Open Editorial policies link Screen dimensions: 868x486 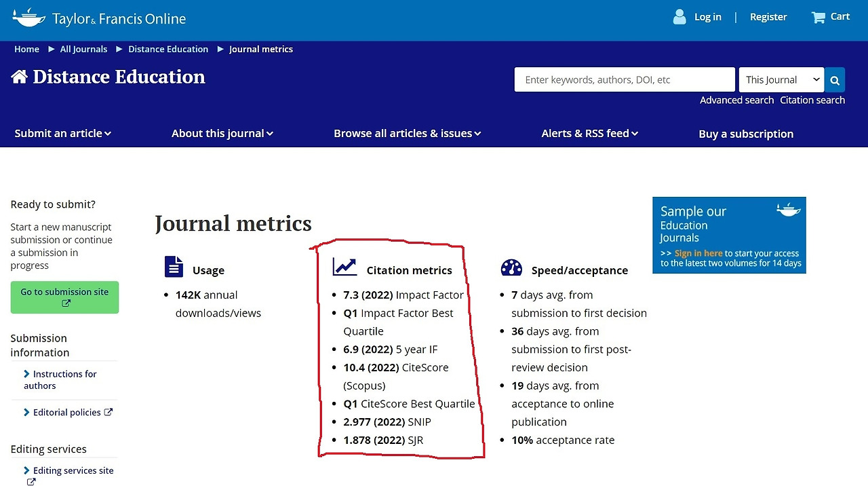[66, 412]
